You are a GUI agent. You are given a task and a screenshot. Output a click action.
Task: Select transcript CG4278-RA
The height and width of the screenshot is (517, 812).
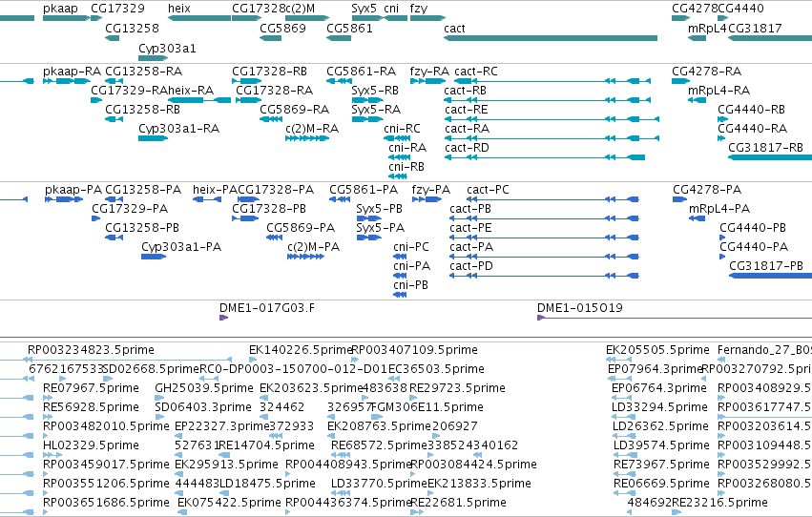click(x=681, y=81)
